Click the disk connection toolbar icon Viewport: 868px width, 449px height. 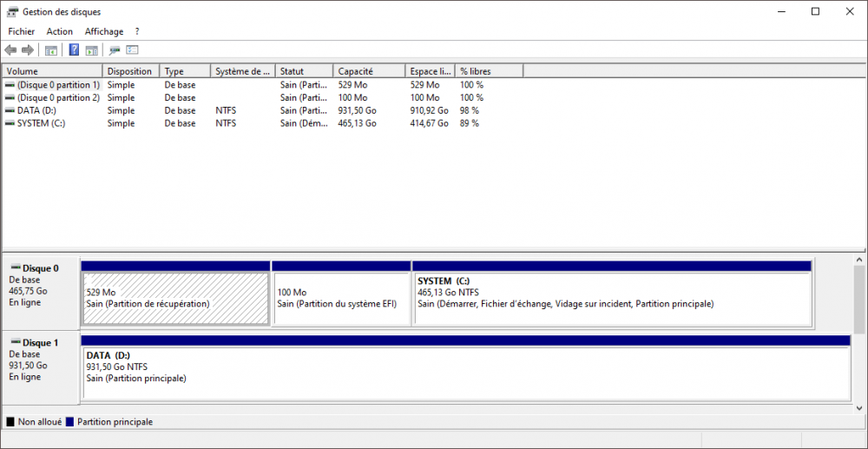(115, 50)
